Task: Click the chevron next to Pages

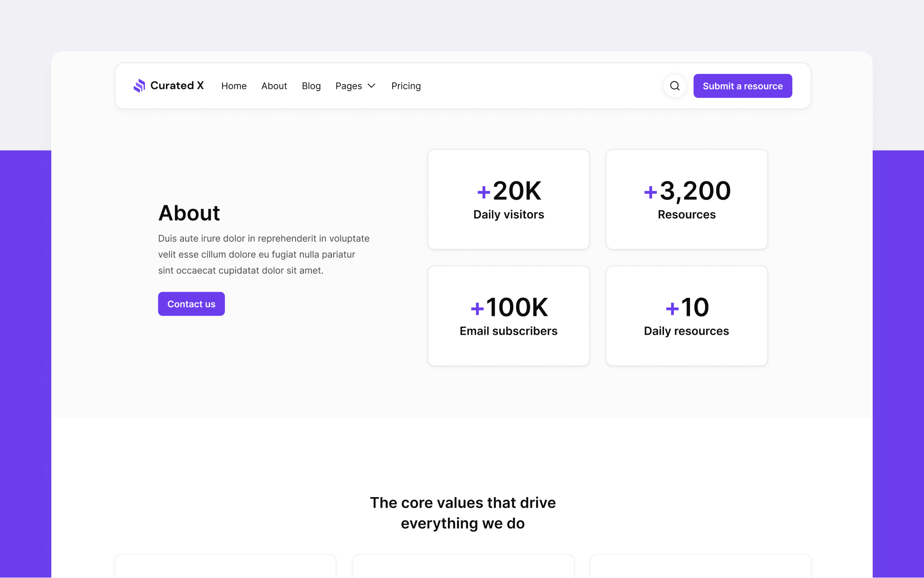Action: click(371, 86)
